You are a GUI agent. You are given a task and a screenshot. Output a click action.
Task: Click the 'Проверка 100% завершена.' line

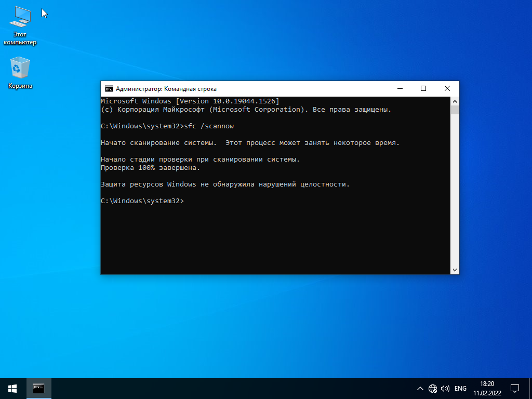150,168
